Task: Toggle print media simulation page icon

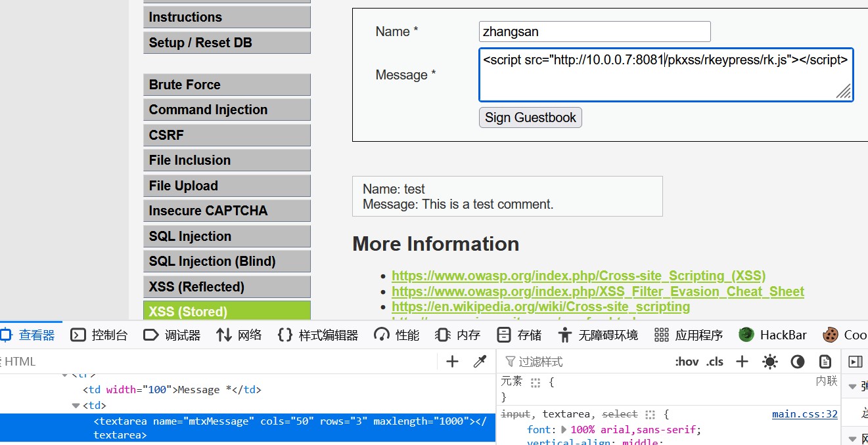Action: click(x=825, y=362)
